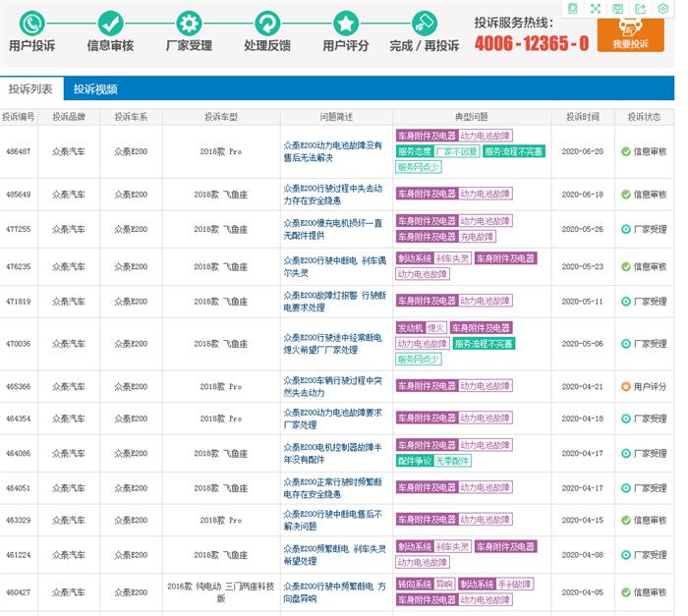
Task: Open complaint 众泰E200动力电池故障没有售后无法解决
Action: tap(332, 151)
